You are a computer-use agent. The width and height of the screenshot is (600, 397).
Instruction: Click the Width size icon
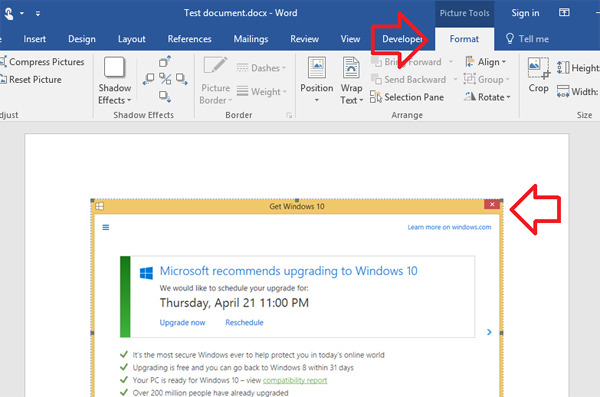(563, 91)
